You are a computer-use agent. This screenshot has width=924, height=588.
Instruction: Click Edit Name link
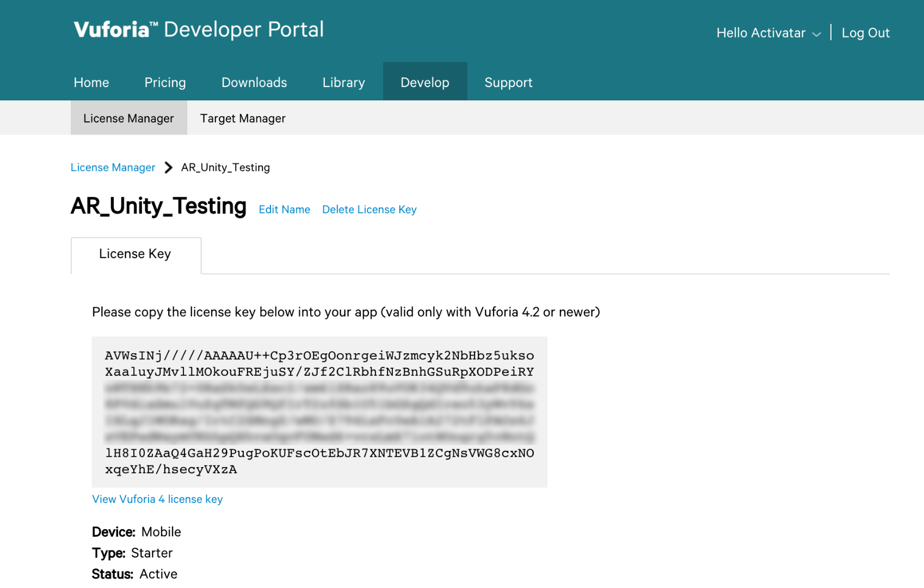284,210
